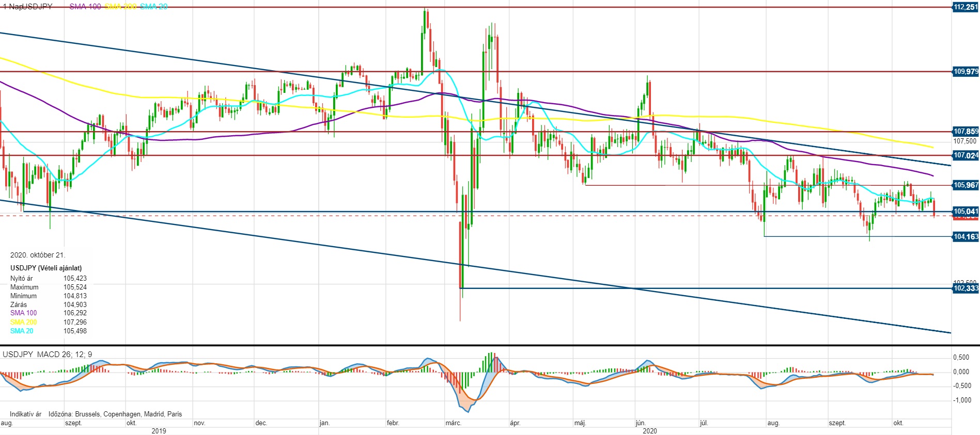Click the USDJPY MACD 26; 12; 9 title
The width and height of the screenshot is (980, 435).
pyautogui.click(x=48, y=355)
